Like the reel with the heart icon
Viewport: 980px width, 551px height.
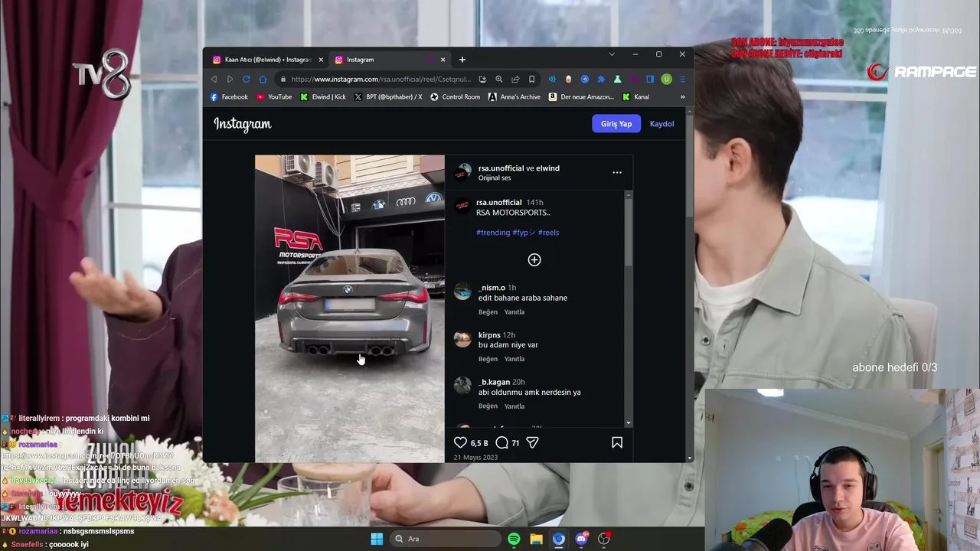point(460,442)
